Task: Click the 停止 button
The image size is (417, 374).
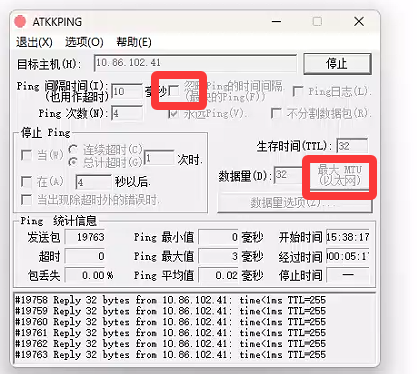Action: tap(337, 63)
